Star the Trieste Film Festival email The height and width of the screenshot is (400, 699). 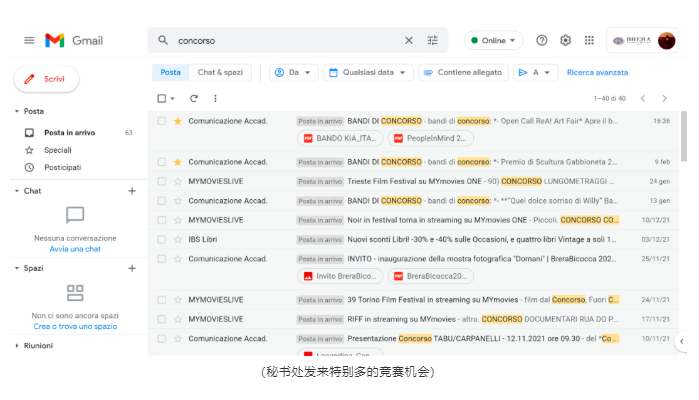[x=177, y=181]
